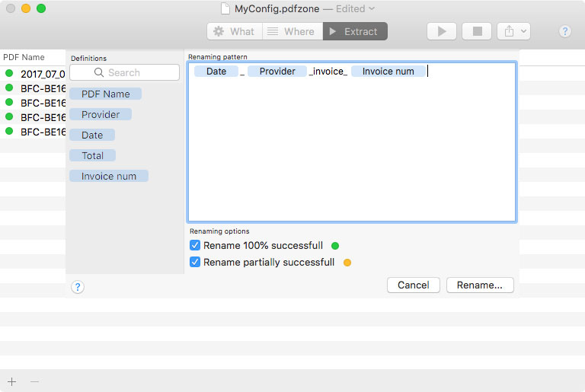
Task: Click the help icon in the dialog footer
Action: (78, 287)
